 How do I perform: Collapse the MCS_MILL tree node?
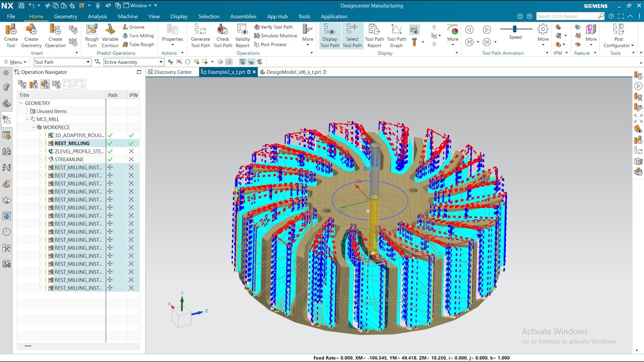(x=28, y=119)
